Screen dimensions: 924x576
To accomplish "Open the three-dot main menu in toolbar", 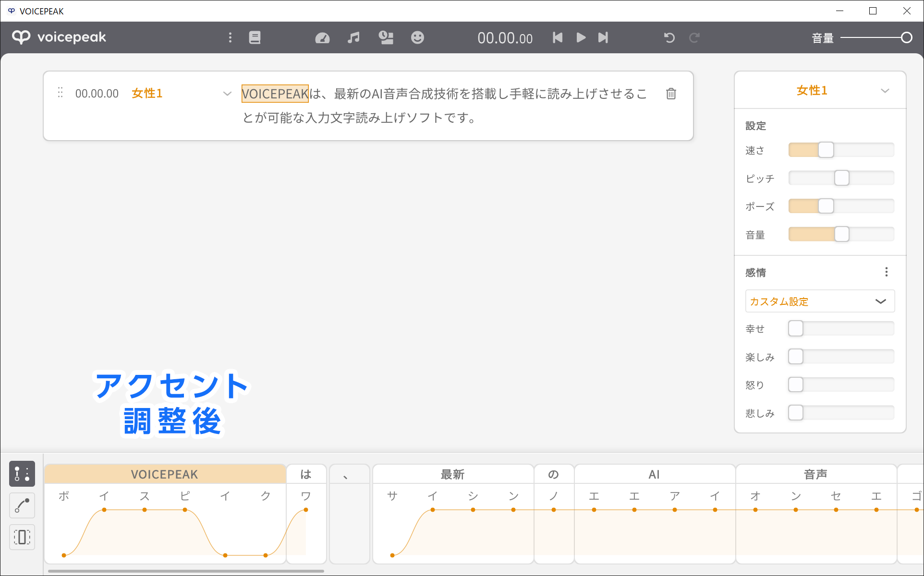I will pos(230,37).
